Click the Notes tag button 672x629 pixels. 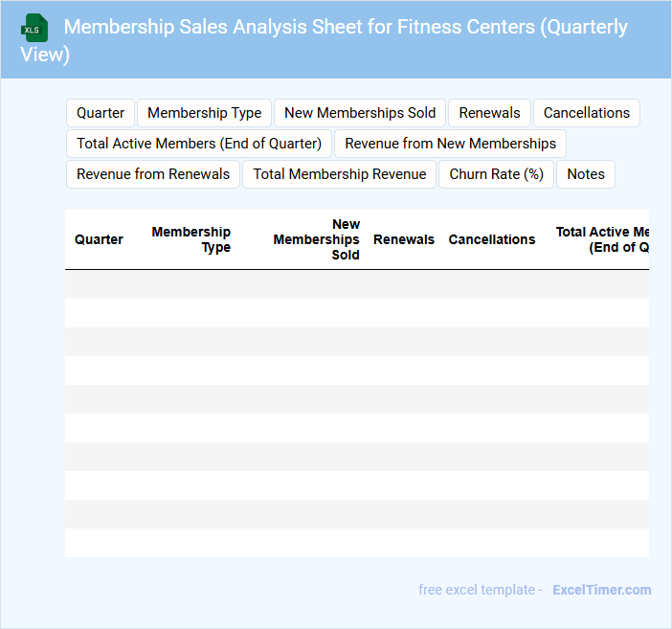tap(586, 174)
